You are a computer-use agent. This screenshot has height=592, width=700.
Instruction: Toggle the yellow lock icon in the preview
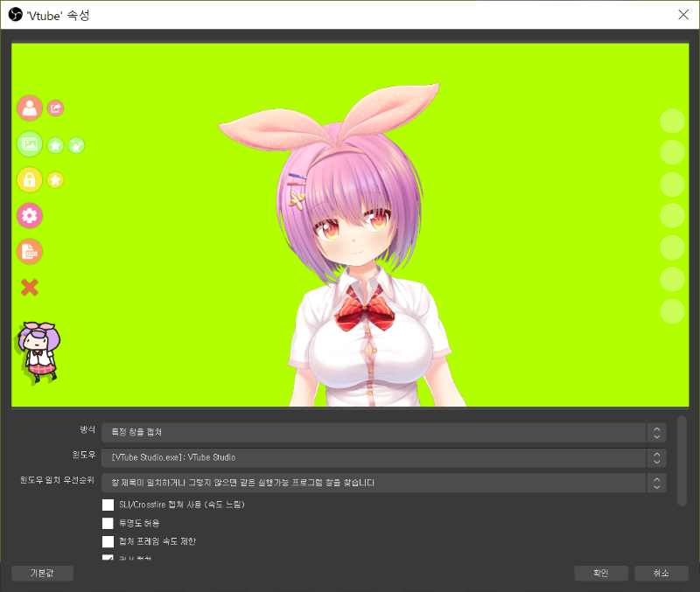tap(30, 180)
